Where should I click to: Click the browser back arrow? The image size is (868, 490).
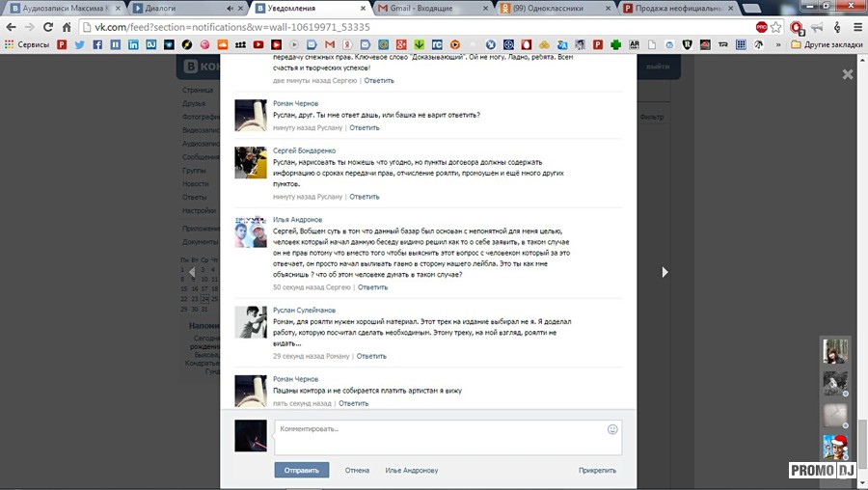coord(11,27)
